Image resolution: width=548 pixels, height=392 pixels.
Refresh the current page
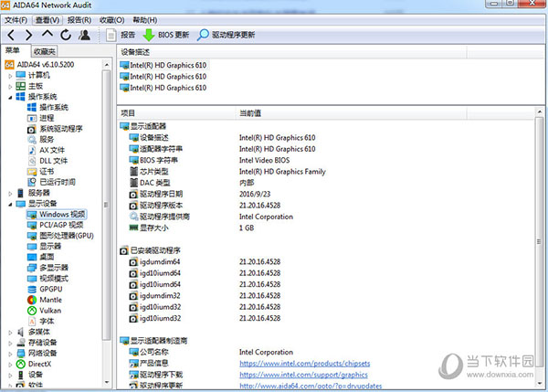pos(66,35)
